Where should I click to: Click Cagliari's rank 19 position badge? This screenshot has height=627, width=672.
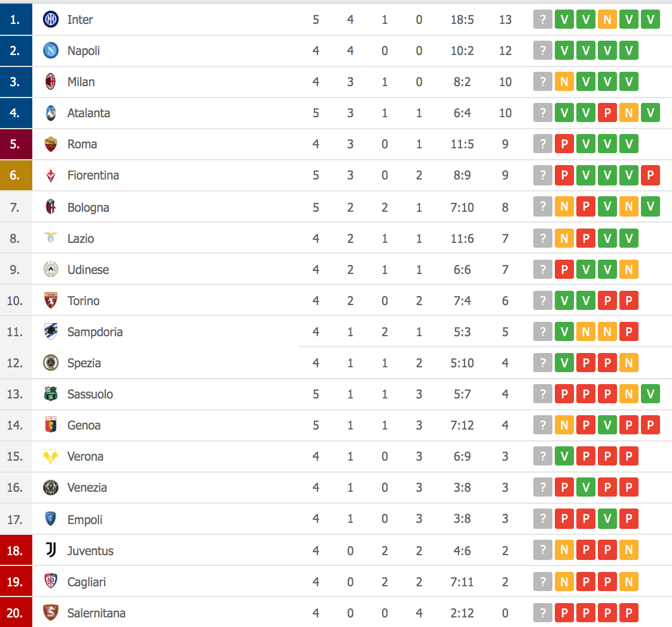pos(16,582)
